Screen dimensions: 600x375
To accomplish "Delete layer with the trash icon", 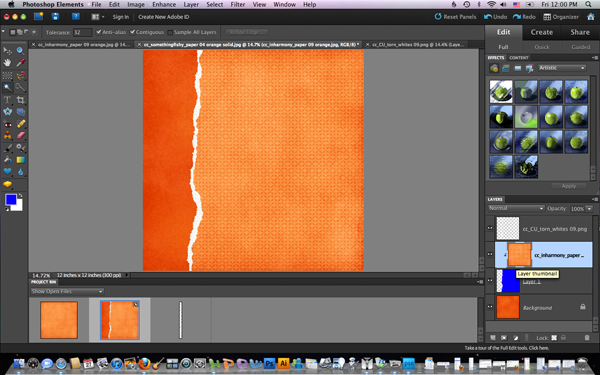I will tap(587, 338).
